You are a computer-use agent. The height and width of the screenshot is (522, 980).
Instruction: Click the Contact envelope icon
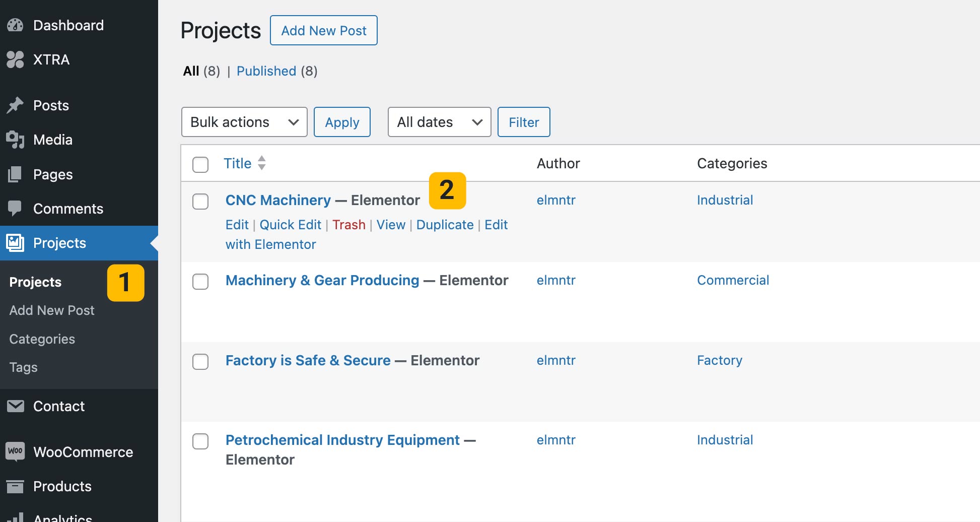15,406
